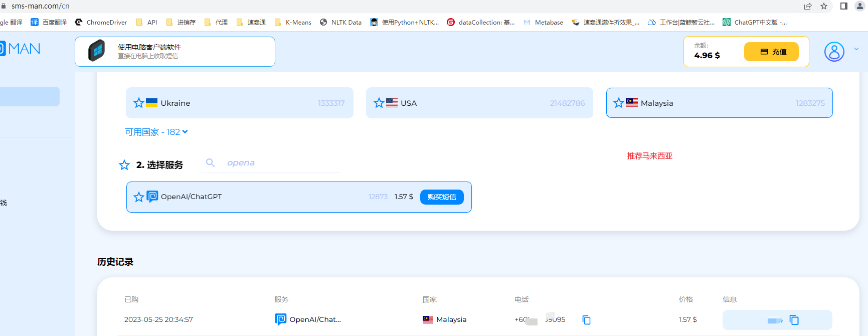868x336 pixels.
Task: Click the desktop client app icon
Action: coord(97,51)
